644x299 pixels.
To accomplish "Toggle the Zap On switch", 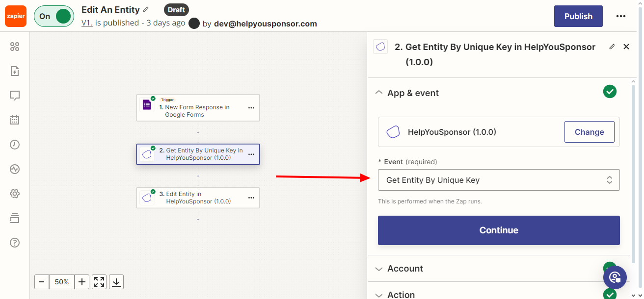I will coord(54,16).
